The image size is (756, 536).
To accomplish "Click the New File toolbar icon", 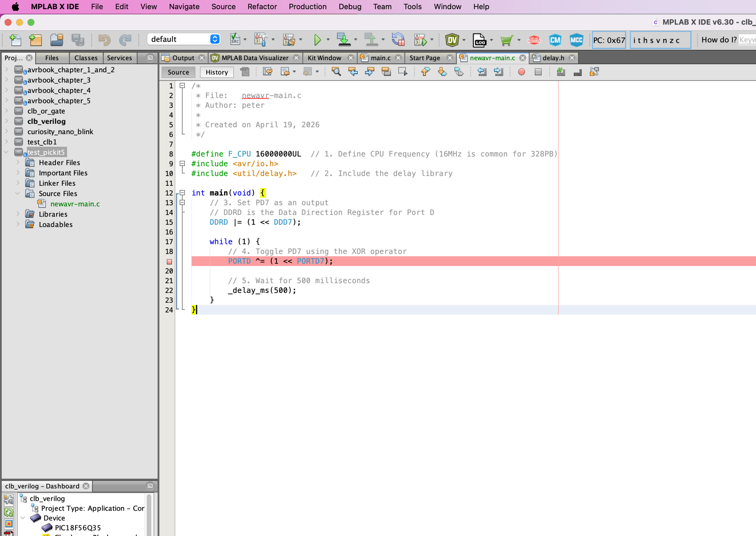I will (15, 40).
